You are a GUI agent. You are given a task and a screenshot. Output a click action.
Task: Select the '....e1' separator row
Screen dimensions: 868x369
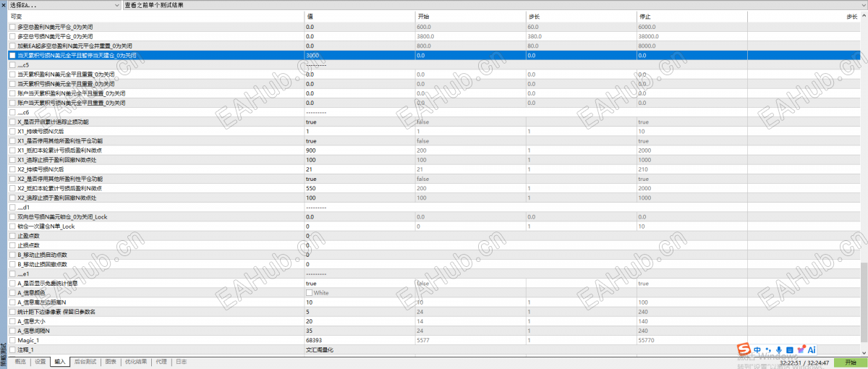click(x=434, y=273)
